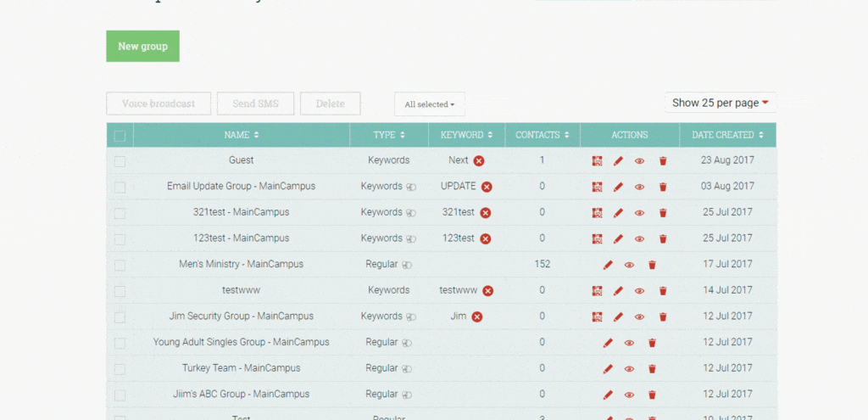Delete Jiim's ABC Group - MainCampus
Viewport: 868px width, 420px height.
[652, 395]
